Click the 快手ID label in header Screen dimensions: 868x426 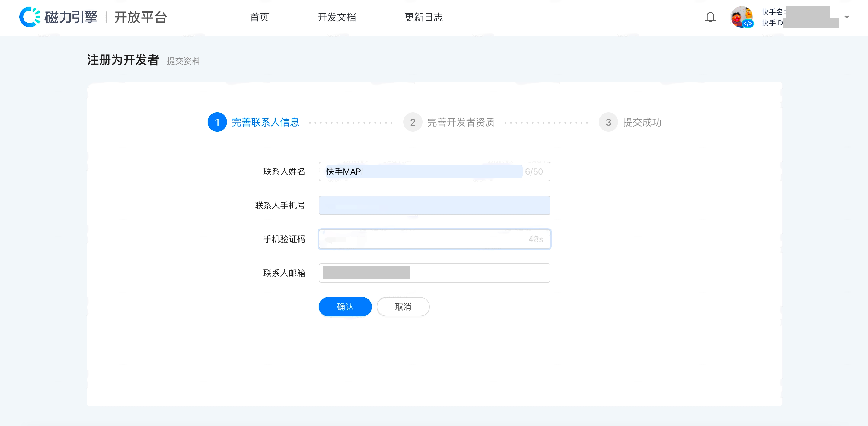pos(772,23)
